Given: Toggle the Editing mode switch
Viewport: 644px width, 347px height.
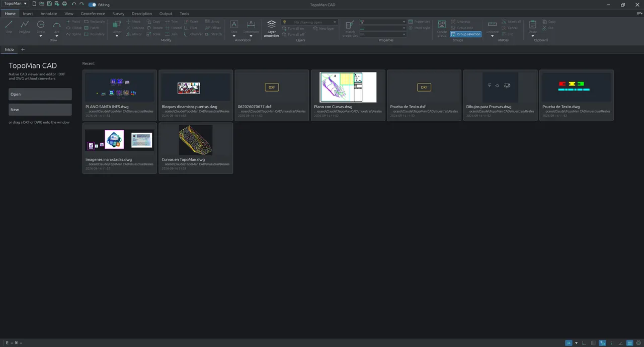Looking at the screenshot, I should click(x=92, y=5).
